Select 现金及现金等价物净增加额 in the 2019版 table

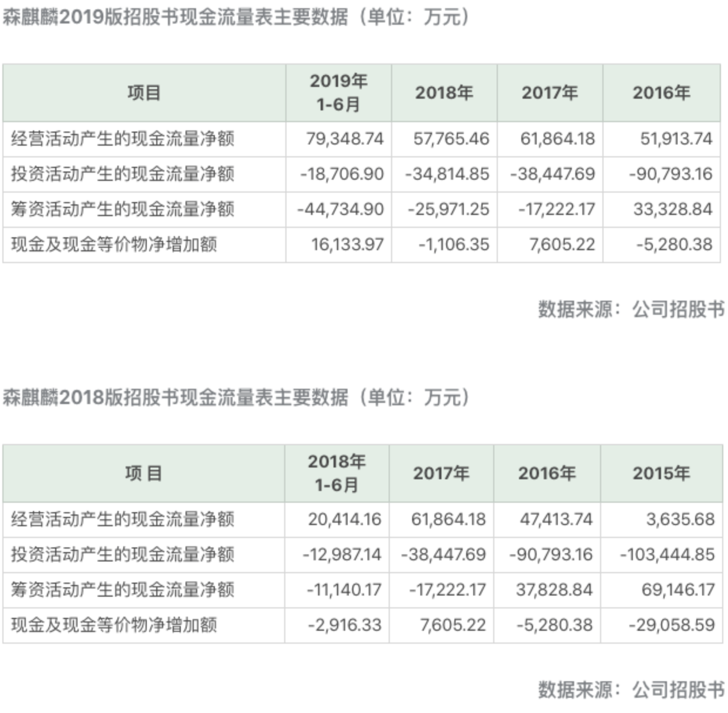(114, 244)
